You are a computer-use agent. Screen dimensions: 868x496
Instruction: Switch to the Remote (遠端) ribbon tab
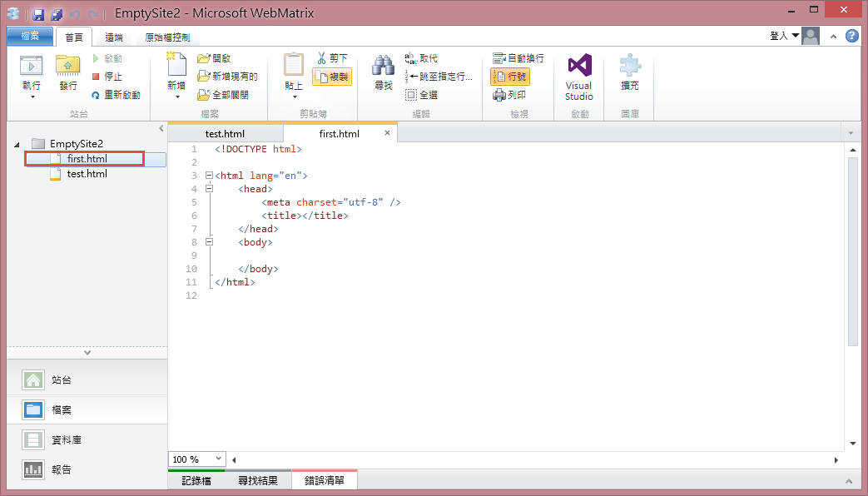[114, 37]
